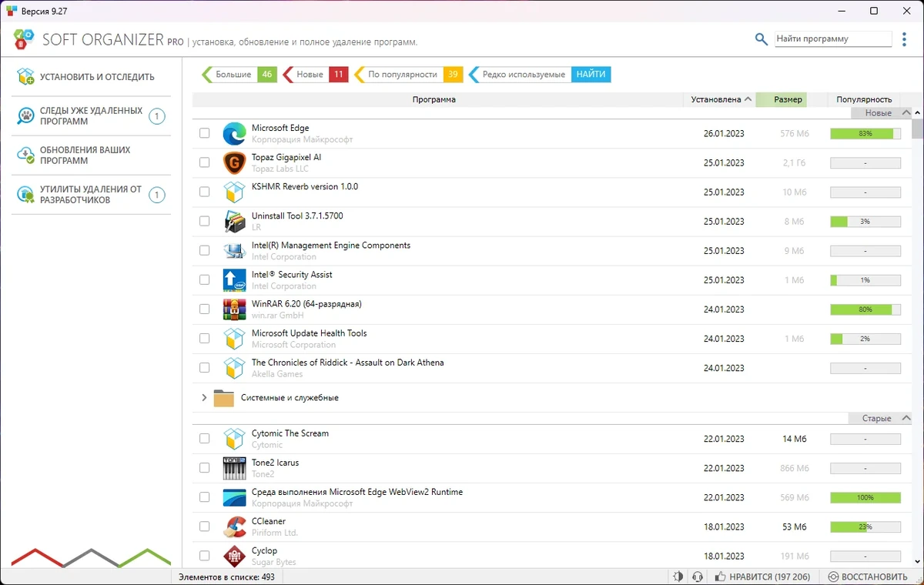This screenshot has width=924, height=585.
Task: Tick the Tone2 Icarus checkbox
Action: click(204, 467)
